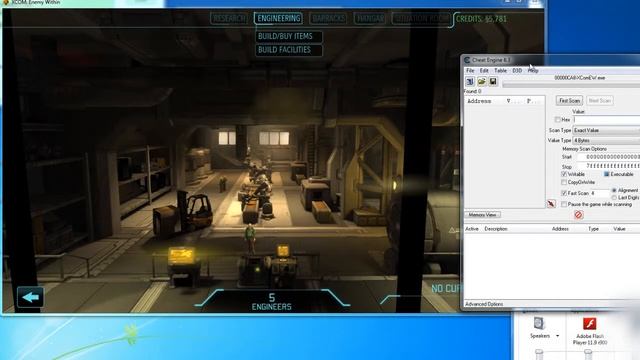Click the Fast Scan alignment value field
The height and width of the screenshot is (360, 640).
[x=599, y=193]
